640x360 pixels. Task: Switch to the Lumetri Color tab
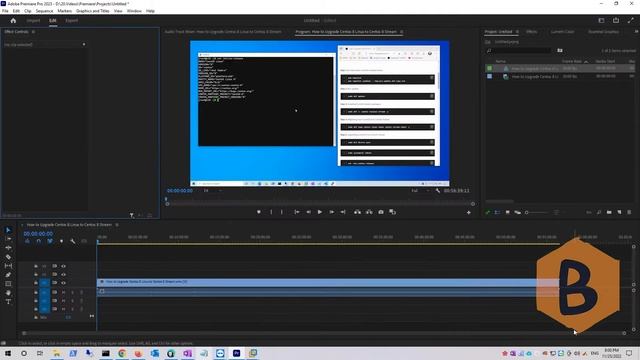pos(562,32)
